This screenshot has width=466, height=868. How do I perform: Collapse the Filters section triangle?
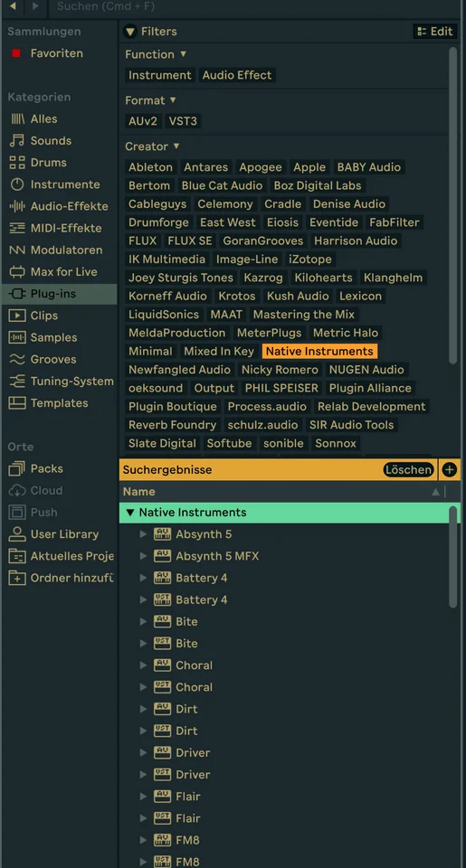click(129, 32)
